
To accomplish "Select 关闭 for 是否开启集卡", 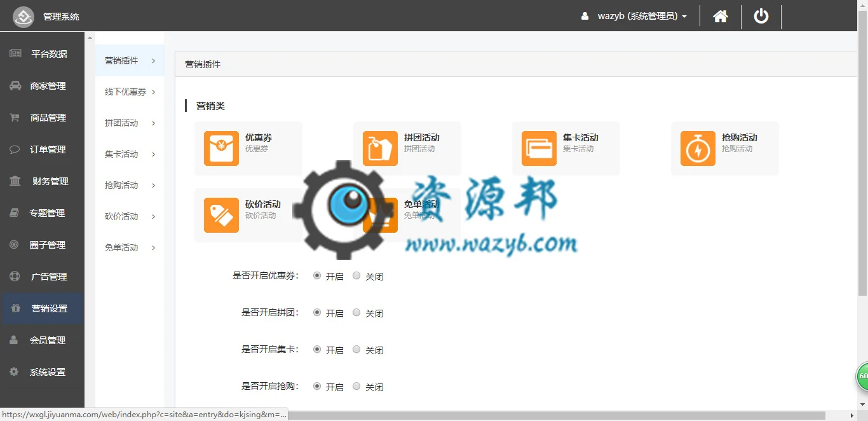I will (356, 349).
